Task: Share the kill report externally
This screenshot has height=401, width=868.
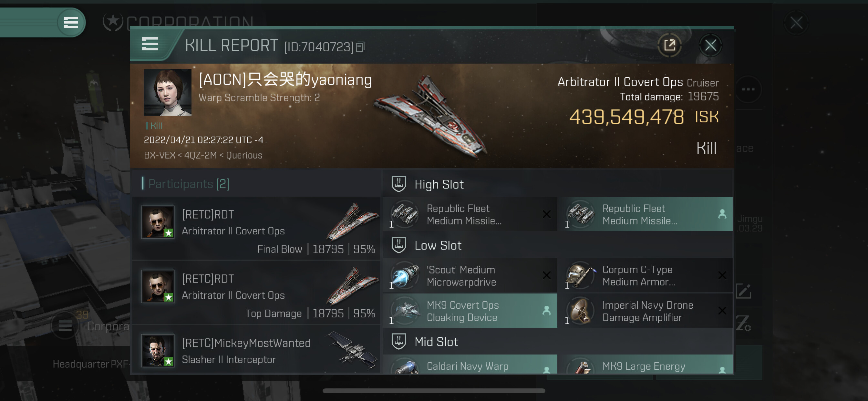Action: coord(669,45)
